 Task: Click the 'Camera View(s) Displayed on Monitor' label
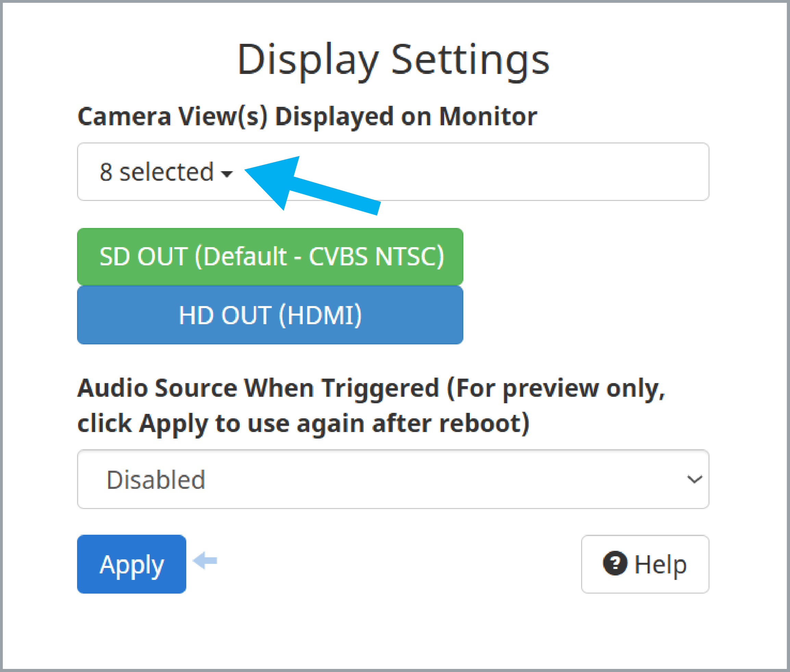(307, 117)
